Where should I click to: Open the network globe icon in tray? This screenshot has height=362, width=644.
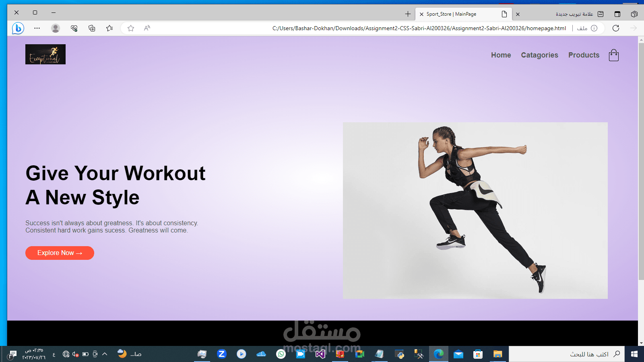[66, 354]
